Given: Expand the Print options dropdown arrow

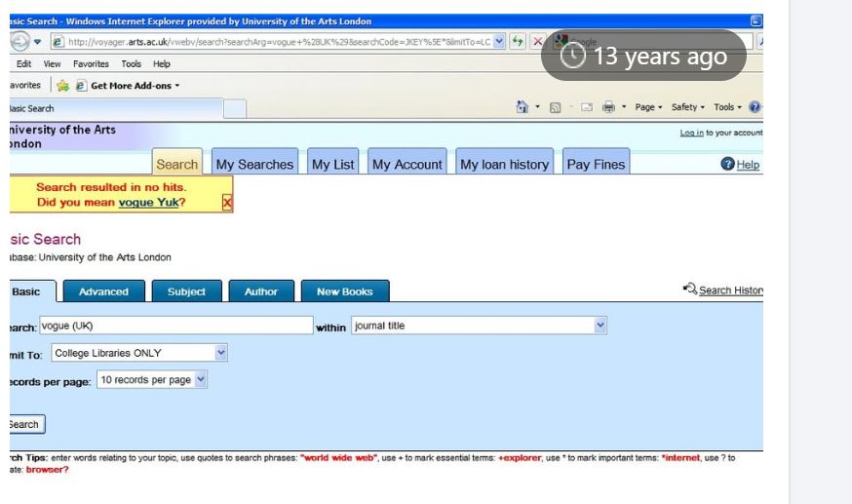Looking at the screenshot, I should (624, 107).
